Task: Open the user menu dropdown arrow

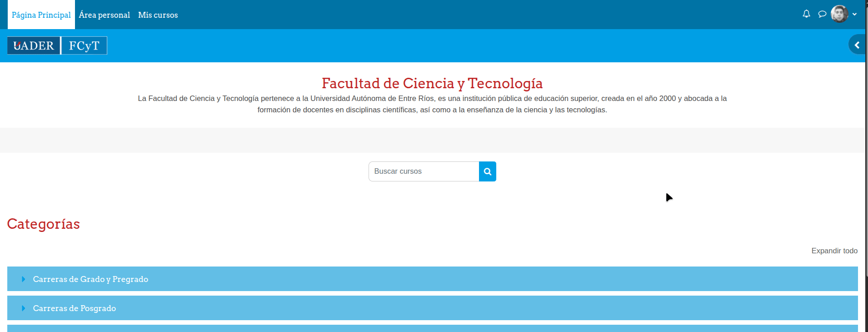Action: (x=855, y=14)
